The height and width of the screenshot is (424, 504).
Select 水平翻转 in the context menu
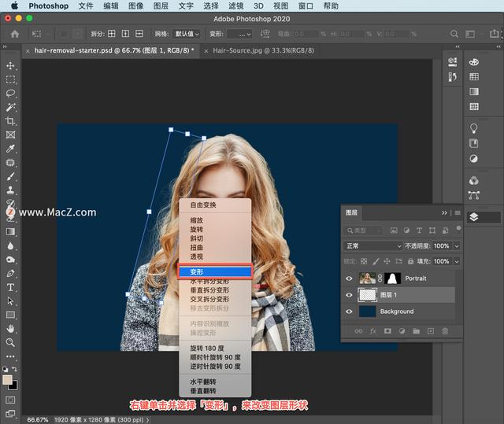(x=204, y=382)
